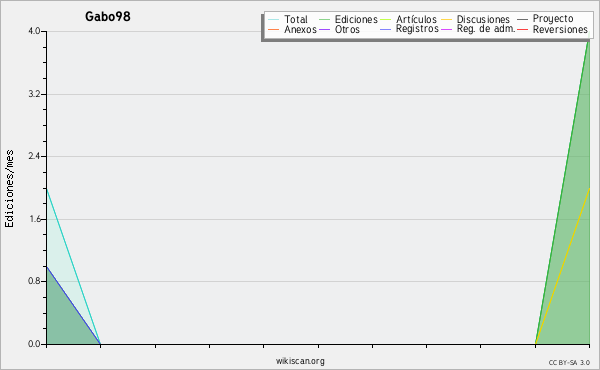This screenshot has width=600, height=370.
Task: Click the 0.8 y-axis value
Action: (34, 281)
